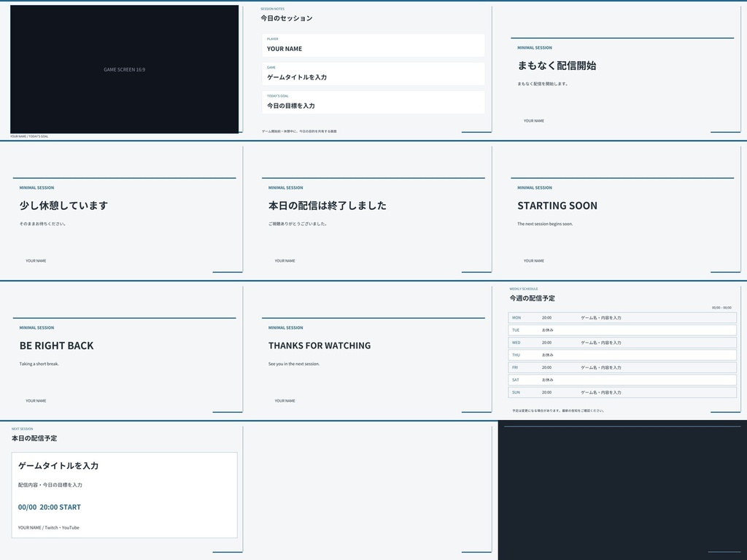Select the STARTING SOON title

[x=557, y=206]
